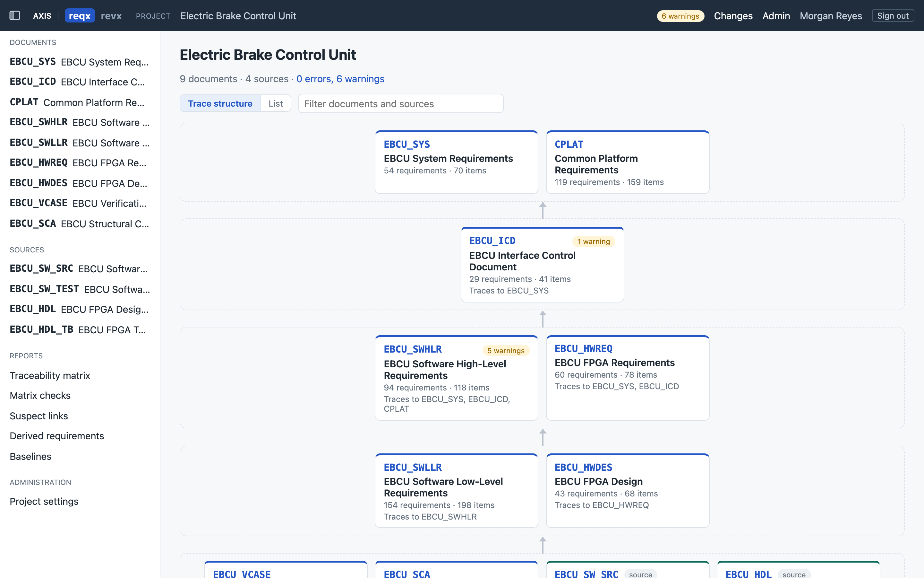Open the EBCU_HWDES FPGA Design card
924x578 pixels.
click(627, 491)
